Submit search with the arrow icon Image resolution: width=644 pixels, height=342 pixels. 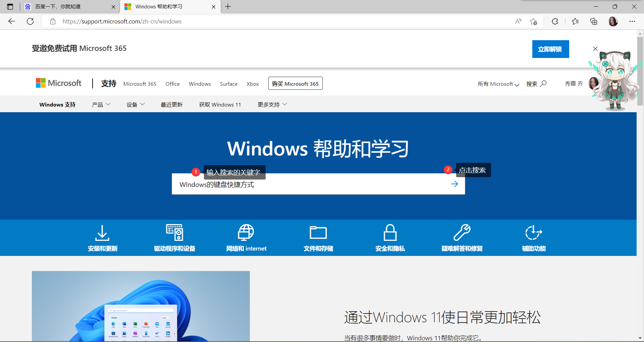(454, 184)
